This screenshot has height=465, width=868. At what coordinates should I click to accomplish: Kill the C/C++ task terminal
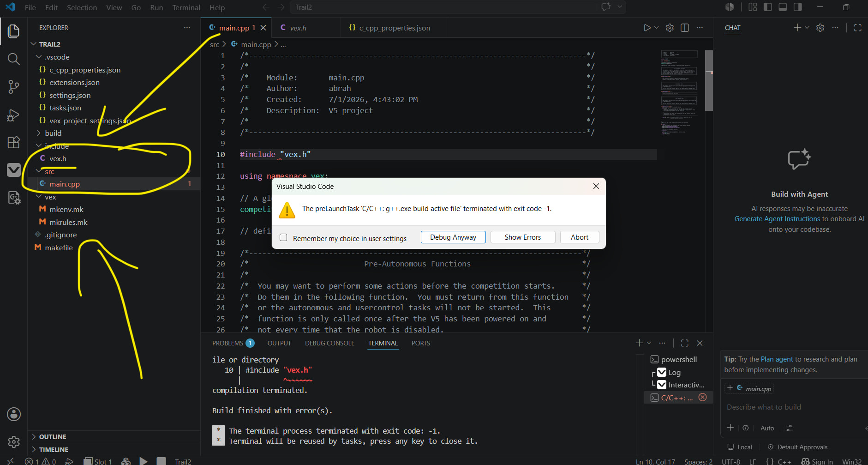[702, 397]
